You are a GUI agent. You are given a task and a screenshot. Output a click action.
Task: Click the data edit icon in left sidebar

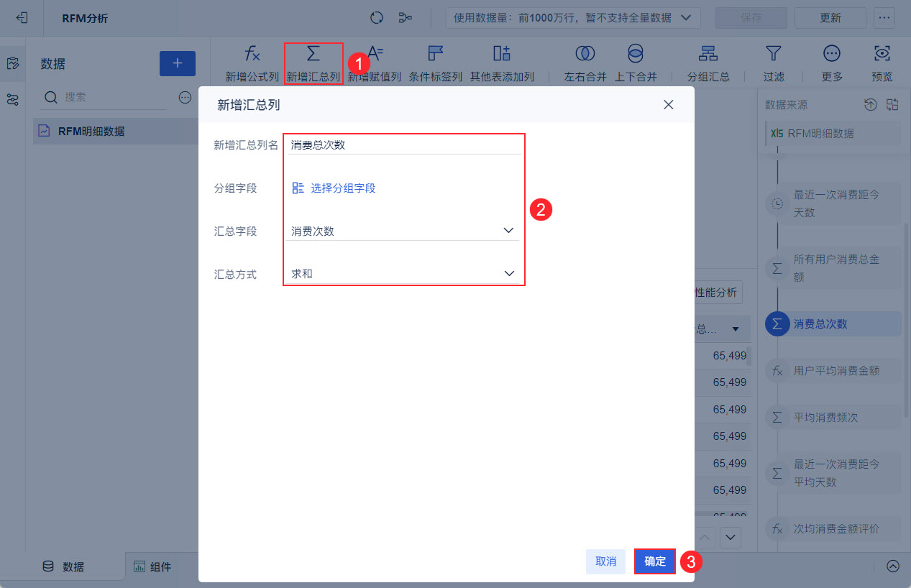(12, 63)
